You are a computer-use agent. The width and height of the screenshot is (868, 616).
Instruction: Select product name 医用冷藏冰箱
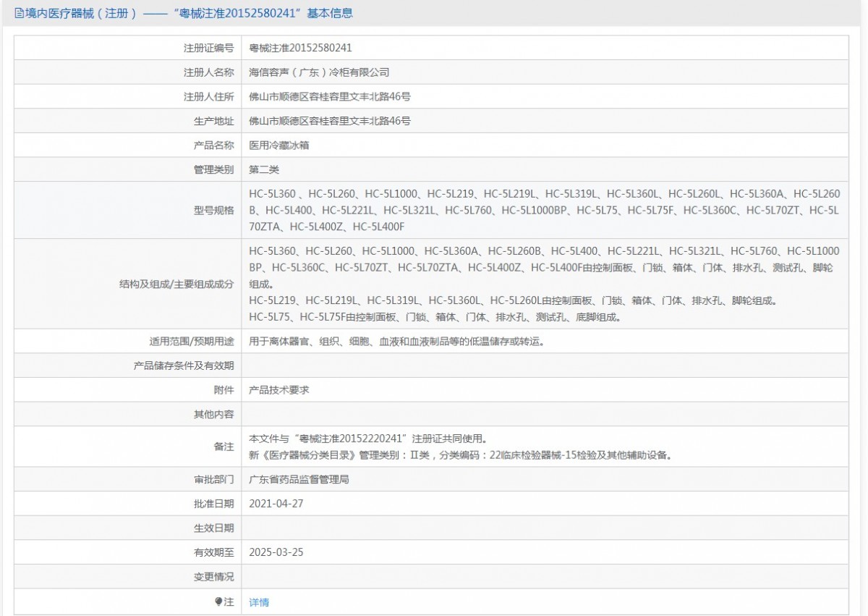click(279, 145)
